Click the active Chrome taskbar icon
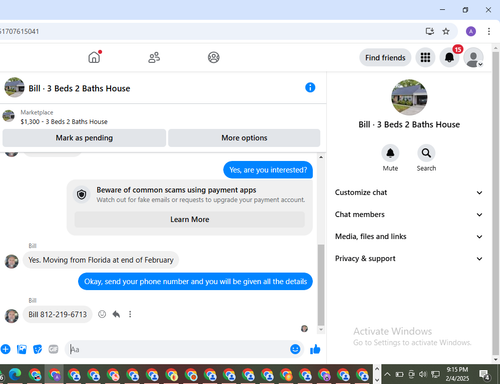500x384 pixels. click(55, 375)
